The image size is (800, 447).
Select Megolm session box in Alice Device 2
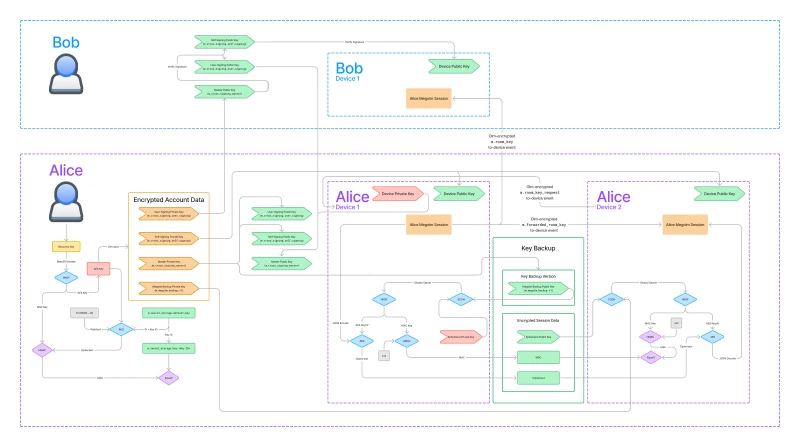(x=686, y=226)
